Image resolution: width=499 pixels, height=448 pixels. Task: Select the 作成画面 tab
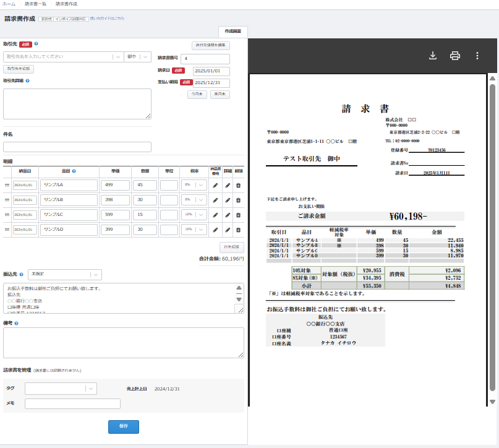coord(233,31)
